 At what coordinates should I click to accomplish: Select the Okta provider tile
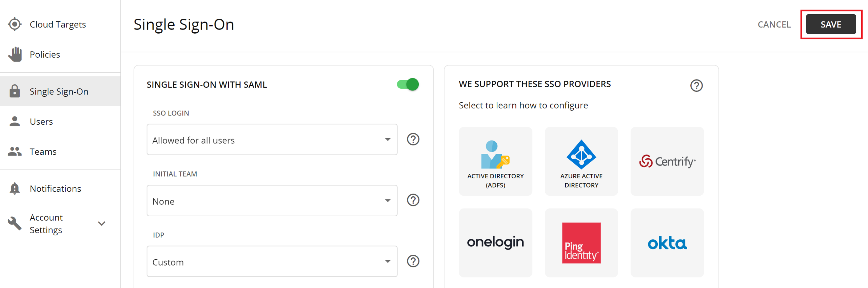click(x=667, y=243)
